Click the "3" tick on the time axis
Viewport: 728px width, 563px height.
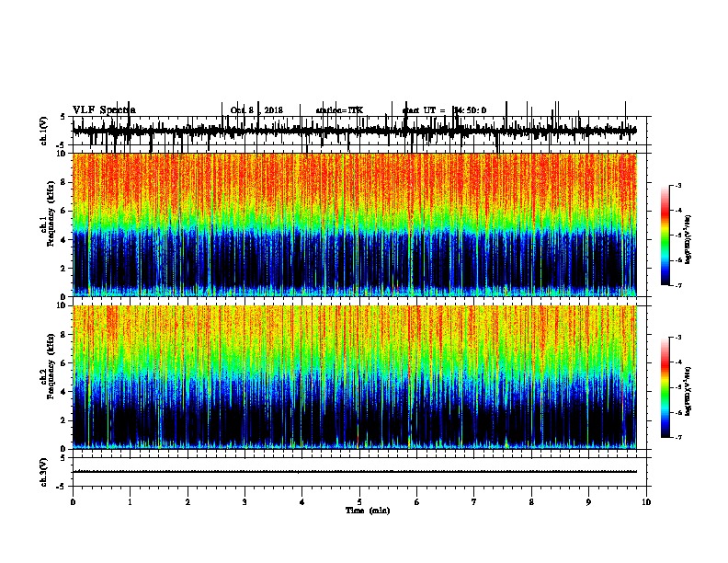[x=245, y=502]
